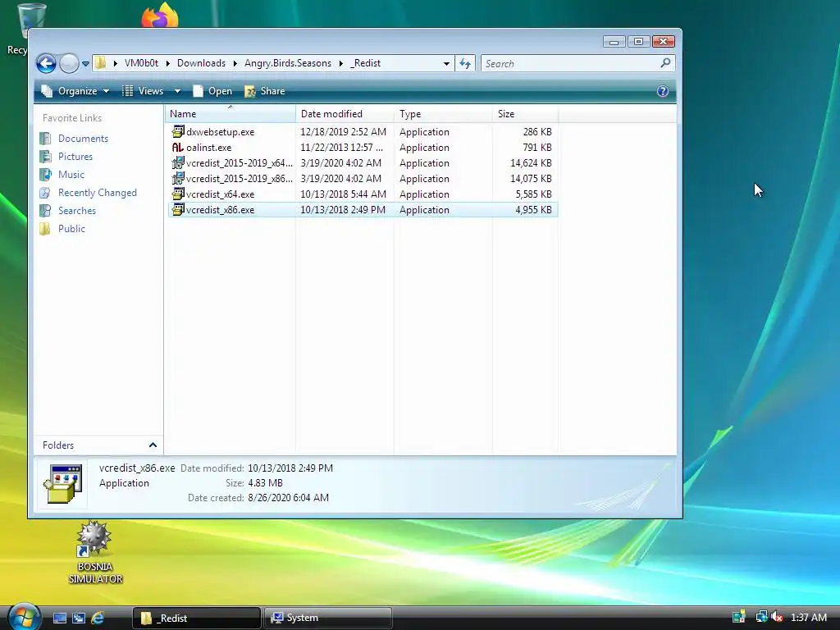Open the recent pages dropdown arrow

(x=85, y=64)
